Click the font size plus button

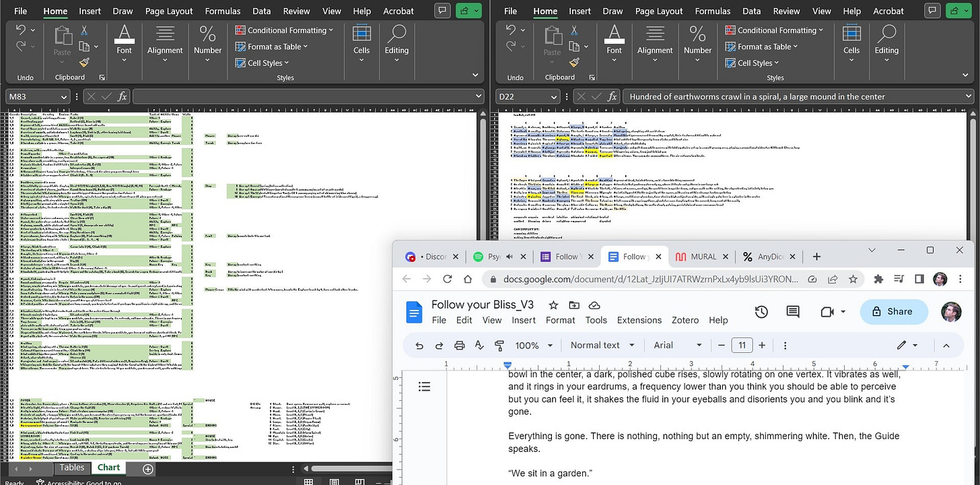(762, 346)
